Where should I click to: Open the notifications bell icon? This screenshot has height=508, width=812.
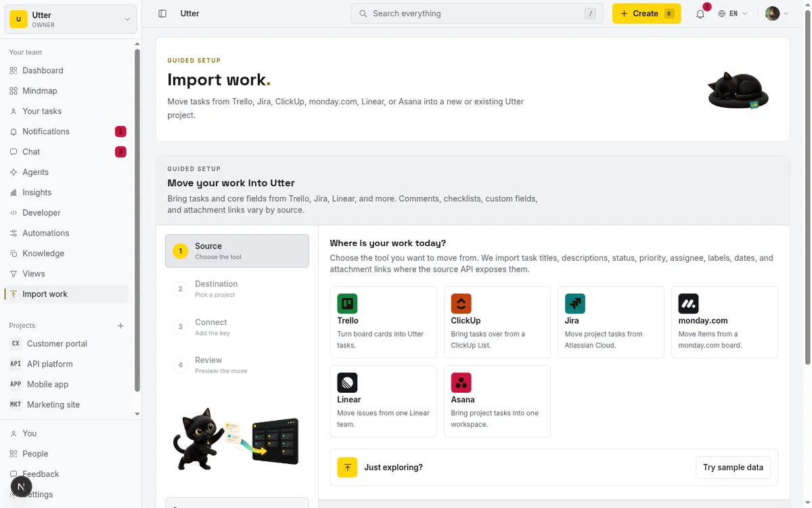tap(700, 14)
